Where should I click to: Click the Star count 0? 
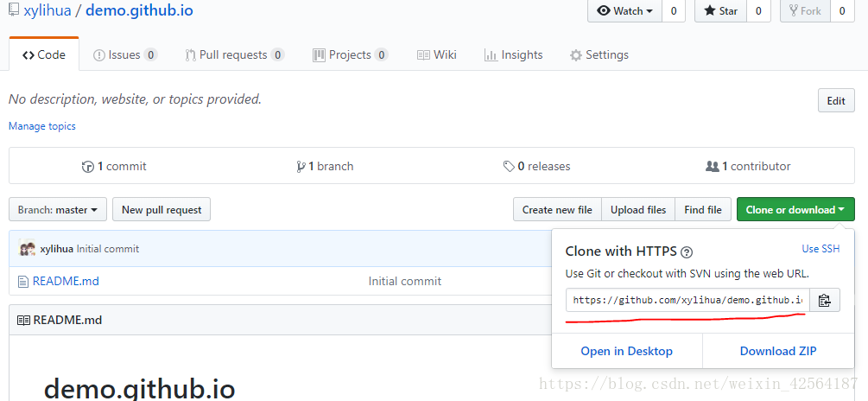point(758,10)
